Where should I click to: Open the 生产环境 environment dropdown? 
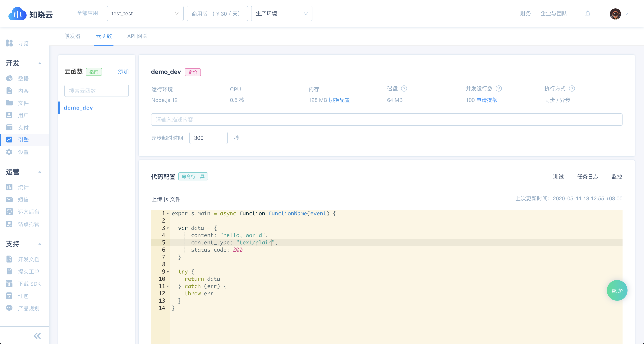coord(281,13)
